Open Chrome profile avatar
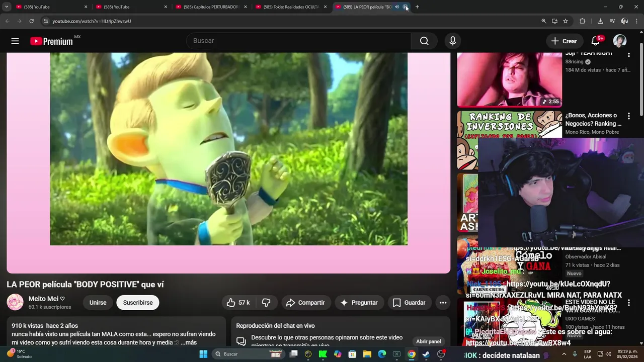 tap(624, 21)
